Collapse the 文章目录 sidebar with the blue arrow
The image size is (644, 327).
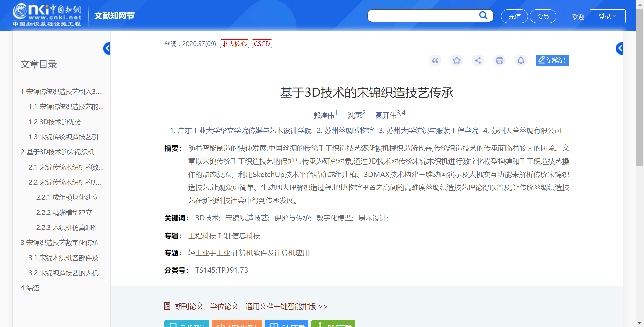pos(107,48)
